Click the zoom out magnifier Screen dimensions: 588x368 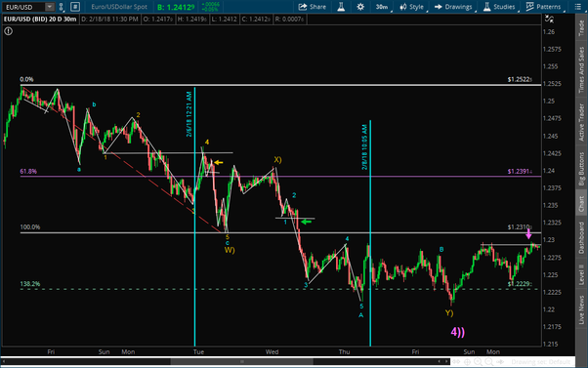click(489, 361)
